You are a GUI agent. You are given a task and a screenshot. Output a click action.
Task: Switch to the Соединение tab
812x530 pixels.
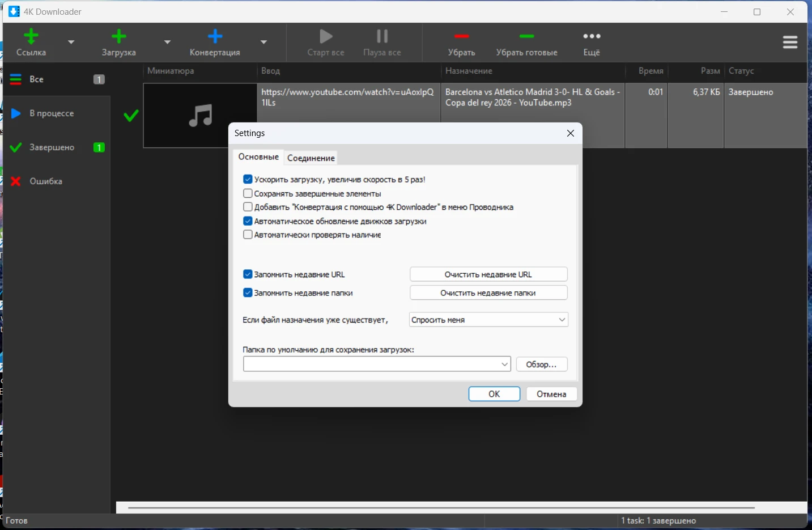click(311, 158)
